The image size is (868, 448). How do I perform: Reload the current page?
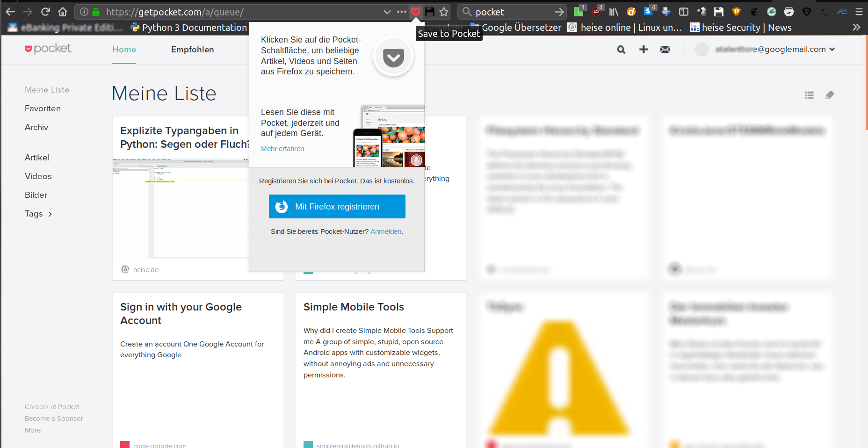45,12
